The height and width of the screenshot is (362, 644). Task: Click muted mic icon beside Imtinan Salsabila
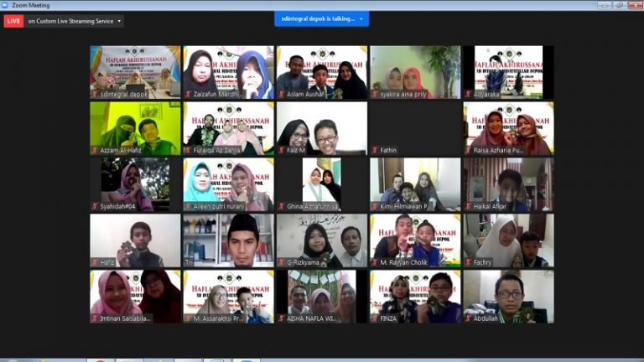tap(95, 318)
